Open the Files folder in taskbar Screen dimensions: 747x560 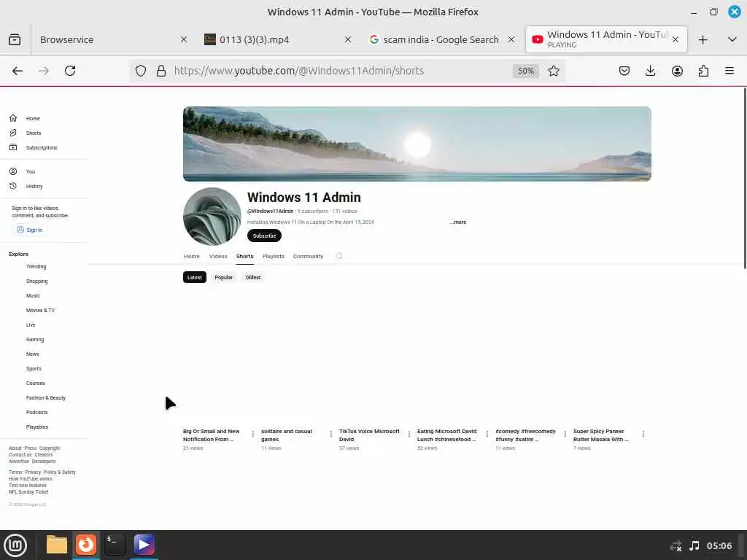click(57, 545)
